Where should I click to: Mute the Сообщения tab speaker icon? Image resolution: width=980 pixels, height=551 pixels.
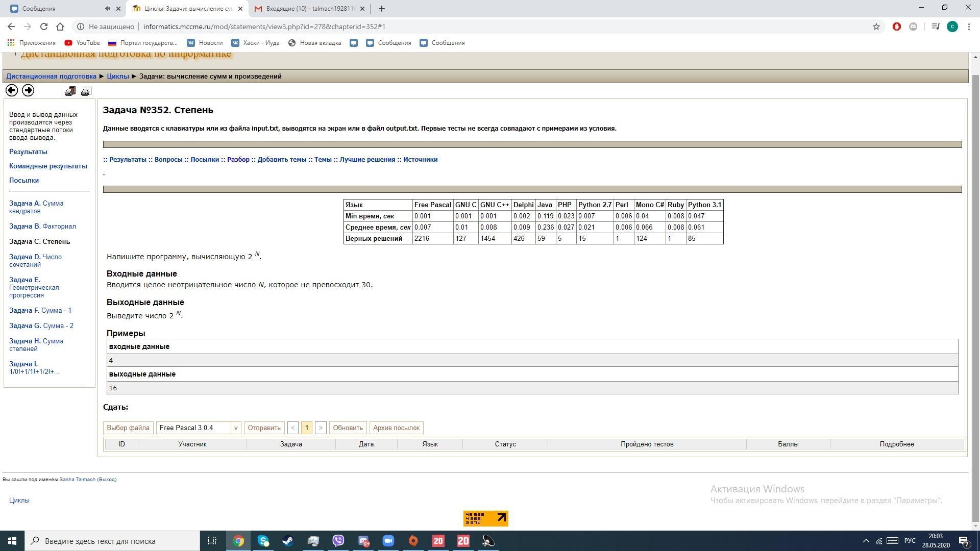point(107,8)
